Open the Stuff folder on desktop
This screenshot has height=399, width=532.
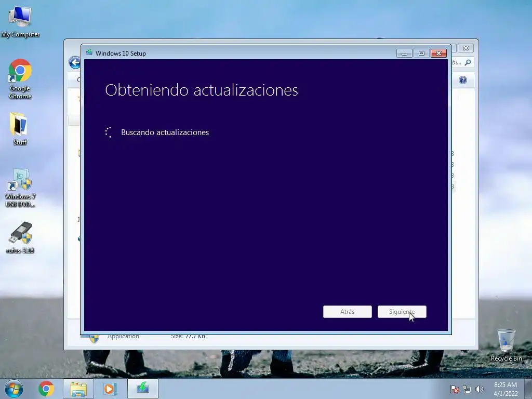20,129
